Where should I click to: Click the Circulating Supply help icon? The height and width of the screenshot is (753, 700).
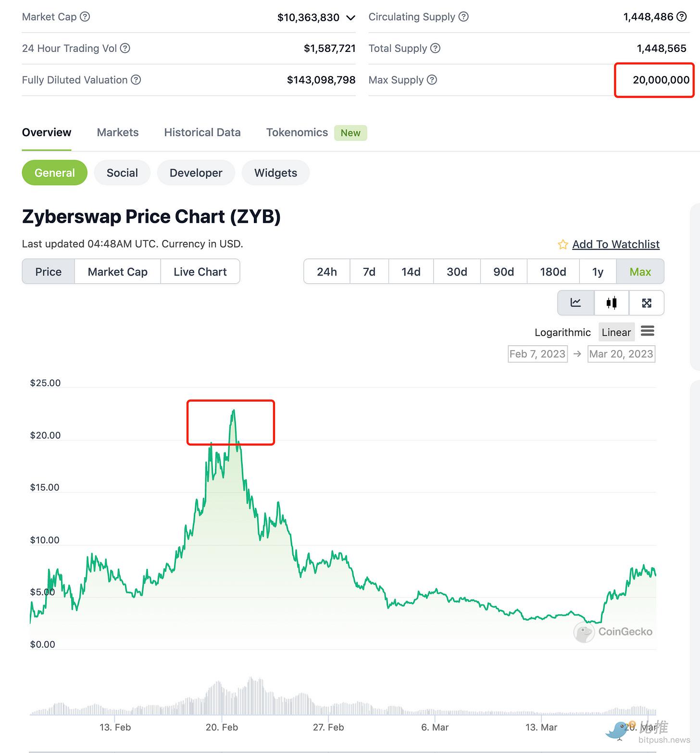click(x=463, y=17)
